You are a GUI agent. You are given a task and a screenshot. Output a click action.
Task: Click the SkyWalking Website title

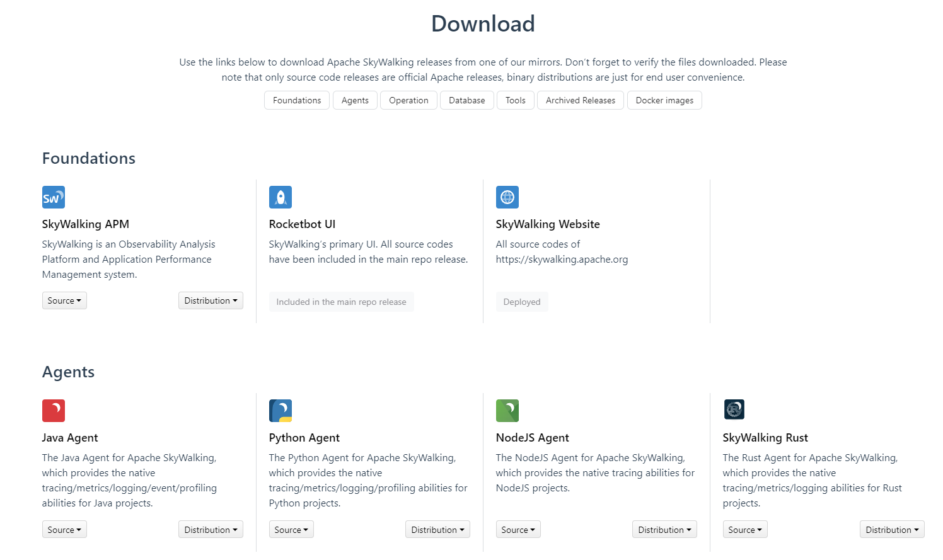click(548, 224)
